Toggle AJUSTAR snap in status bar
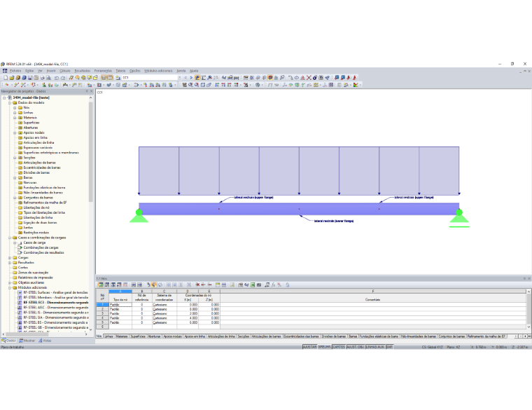Image resolution: width=532 pixels, height=410 pixels. click(309, 347)
